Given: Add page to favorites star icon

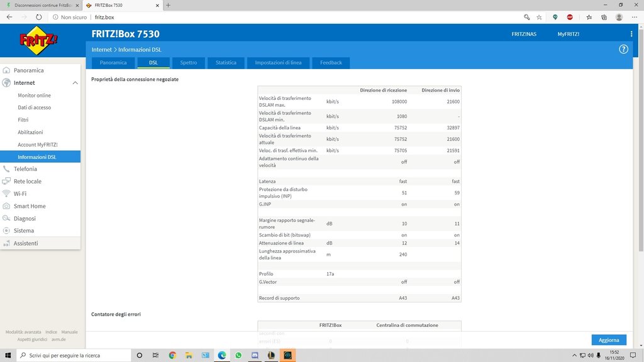Looking at the screenshot, I should pos(539,17).
